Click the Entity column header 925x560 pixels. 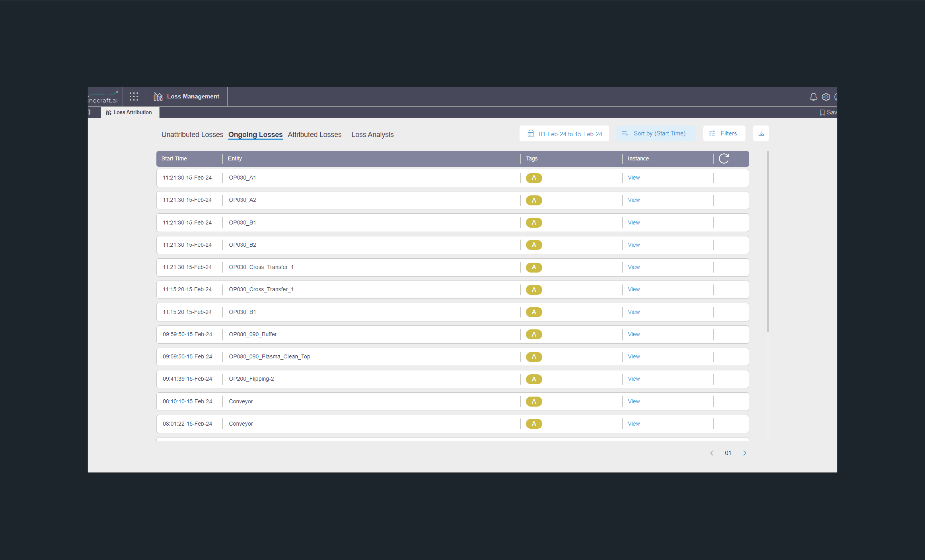[x=235, y=159]
